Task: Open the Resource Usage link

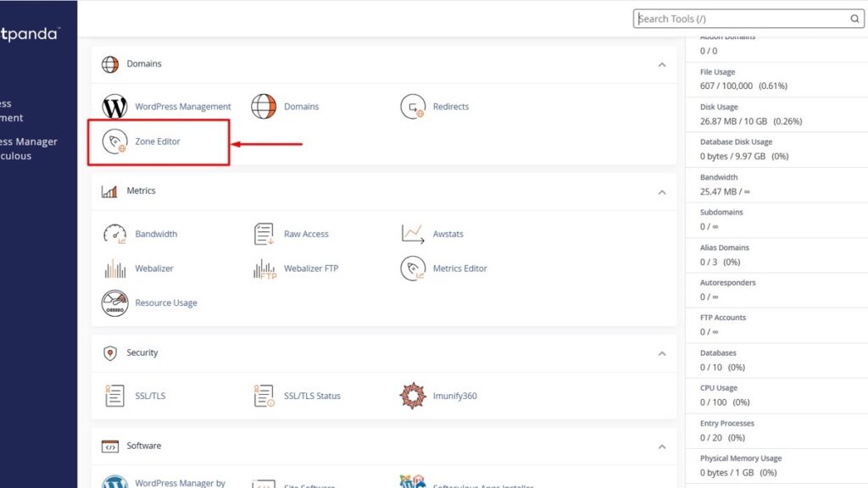Action: click(x=166, y=302)
